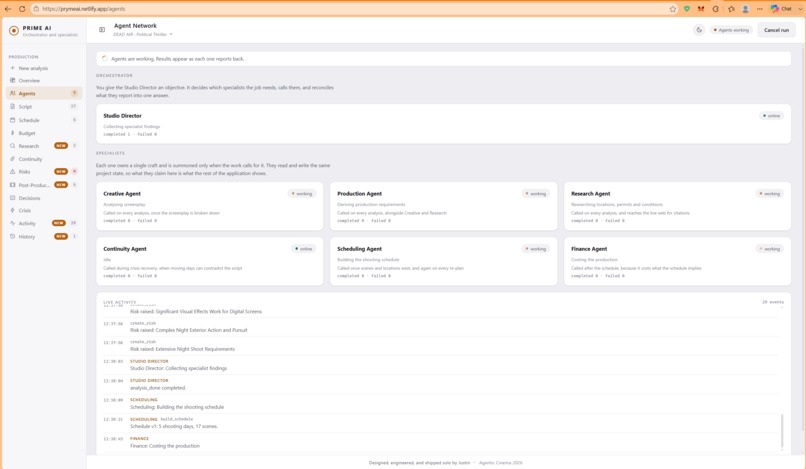Viewport: 806px width, 469px height.
Task: Click the Risks warning triangle icon
Action: pos(12,171)
